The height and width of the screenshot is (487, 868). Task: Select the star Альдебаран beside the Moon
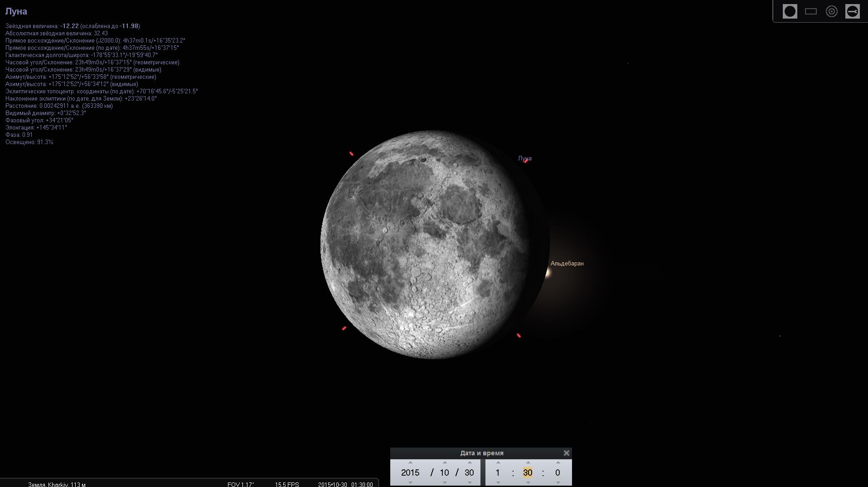[x=547, y=273]
